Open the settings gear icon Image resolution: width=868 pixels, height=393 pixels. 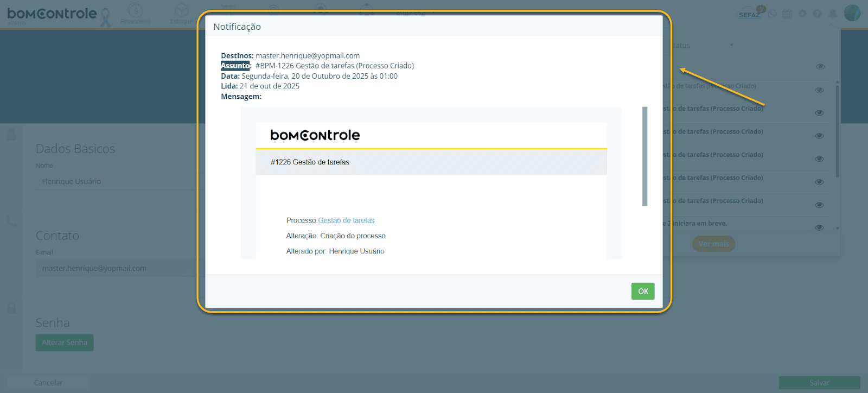(x=802, y=14)
